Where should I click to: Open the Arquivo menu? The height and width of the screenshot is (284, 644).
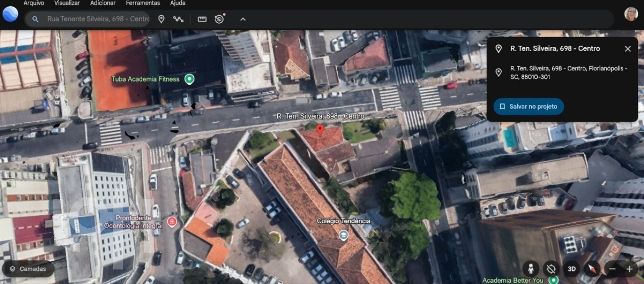(x=34, y=3)
